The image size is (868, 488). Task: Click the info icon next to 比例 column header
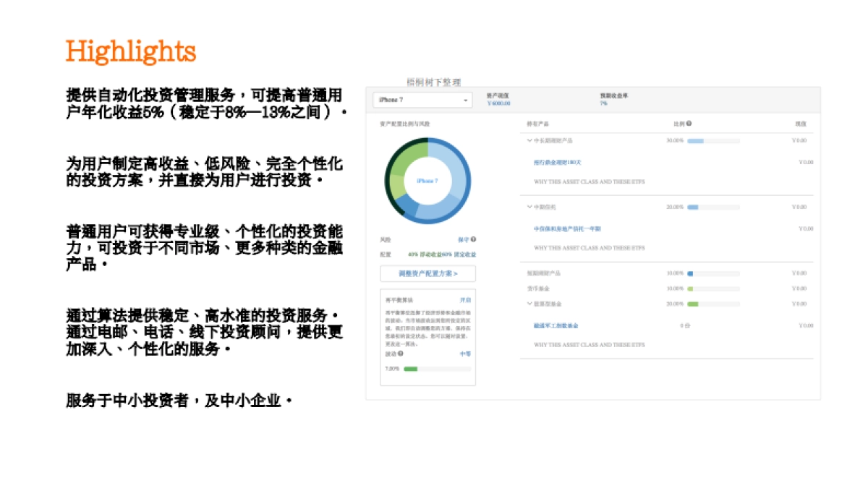point(689,122)
